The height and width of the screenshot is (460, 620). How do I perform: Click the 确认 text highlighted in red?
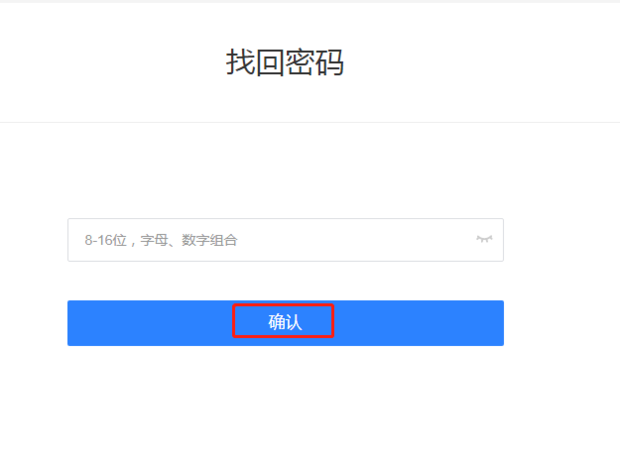click(285, 322)
